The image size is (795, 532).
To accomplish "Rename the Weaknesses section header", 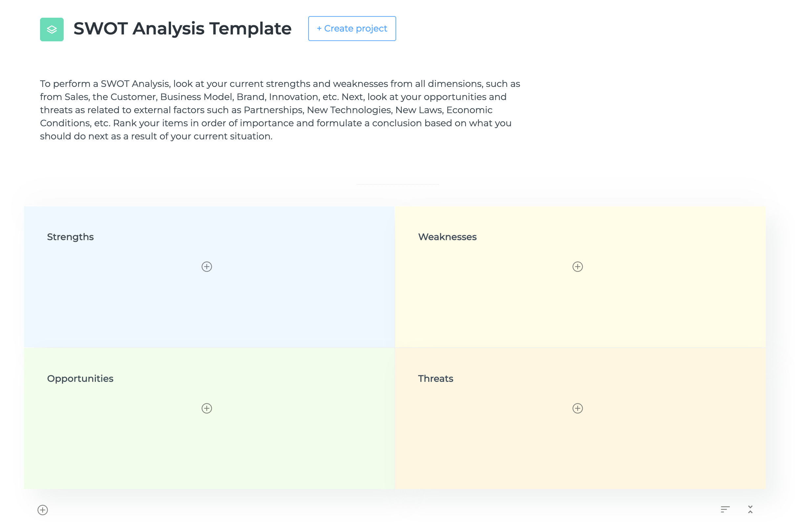I will pyautogui.click(x=447, y=237).
